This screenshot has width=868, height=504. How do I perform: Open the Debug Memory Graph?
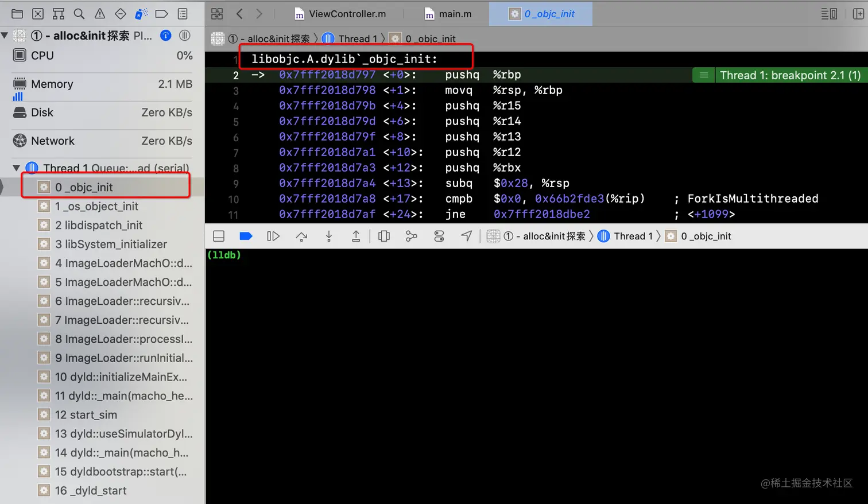[412, 236]
